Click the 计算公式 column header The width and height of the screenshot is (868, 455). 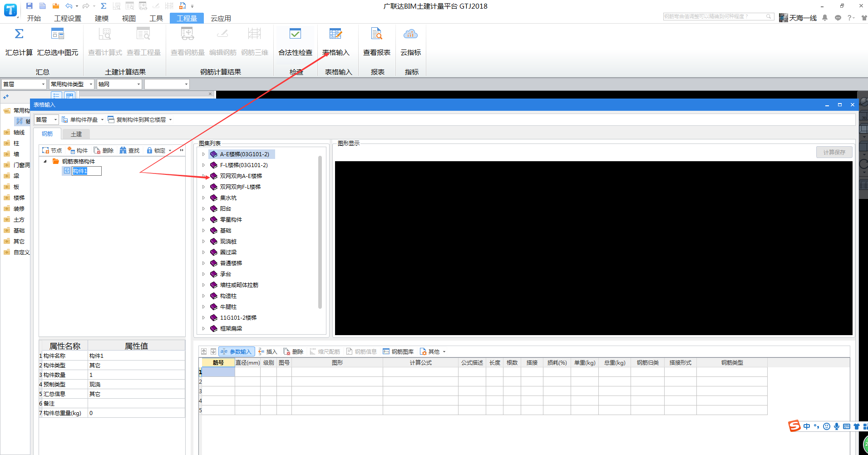(420, 363)
